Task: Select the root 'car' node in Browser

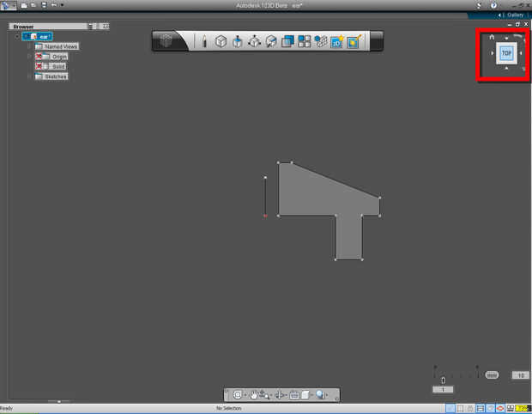Action: point(38,36)
